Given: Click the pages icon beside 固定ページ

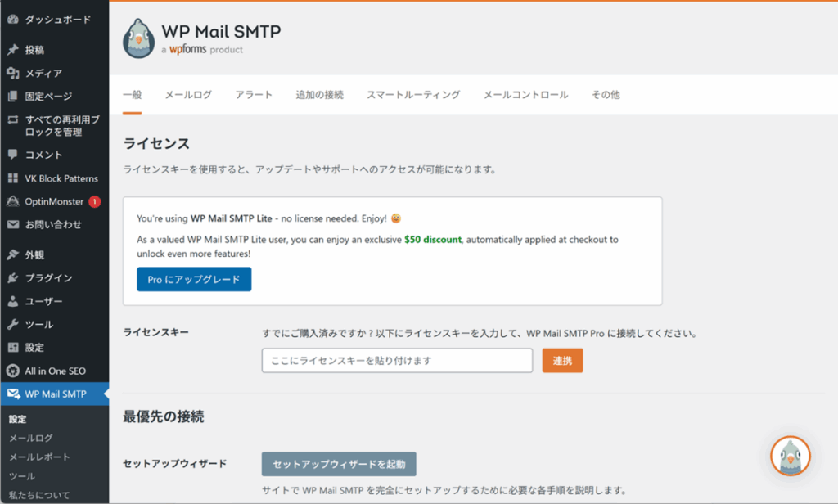Looking at the screenshot, I should [x=13, y=97].
